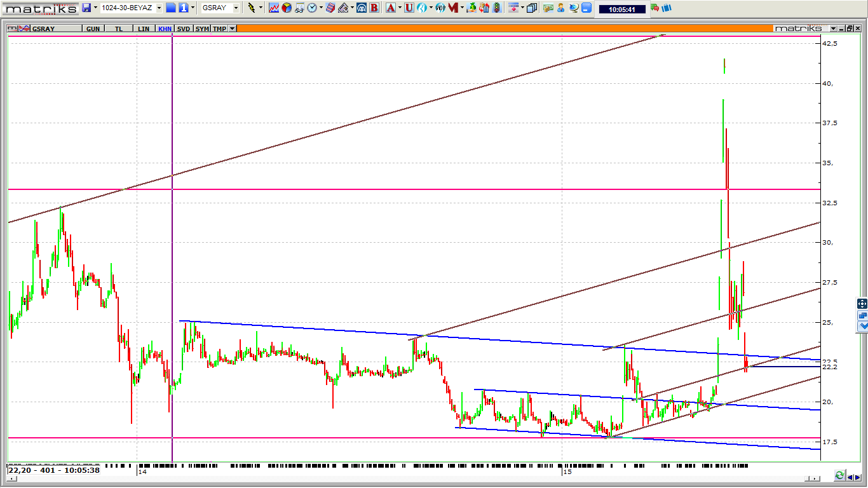Open the 1024-30-BEYAZ layout dropdown
Screen dimensions: 868x488
pyautogui.click(x=159, y=8)
